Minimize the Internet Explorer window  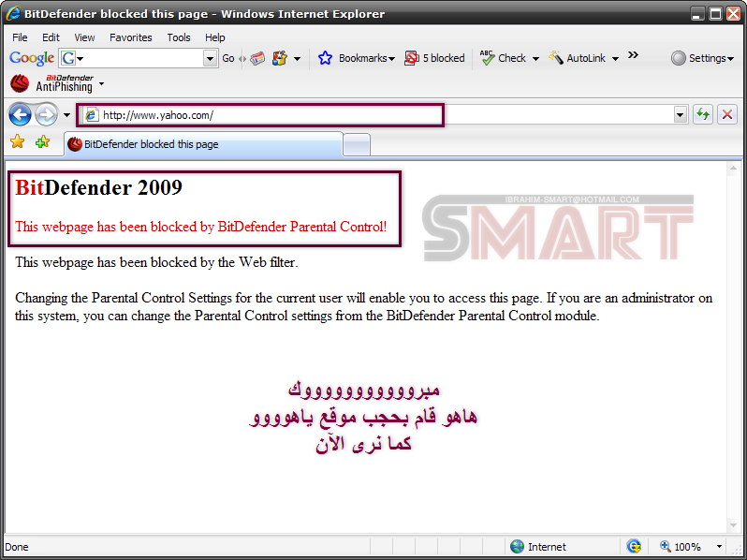coord(697,14)
